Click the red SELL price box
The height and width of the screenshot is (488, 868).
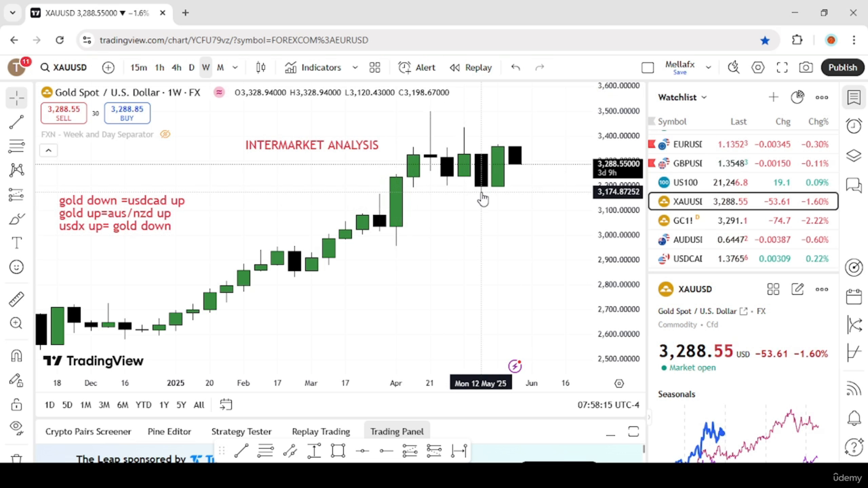[x=64, y=113]
